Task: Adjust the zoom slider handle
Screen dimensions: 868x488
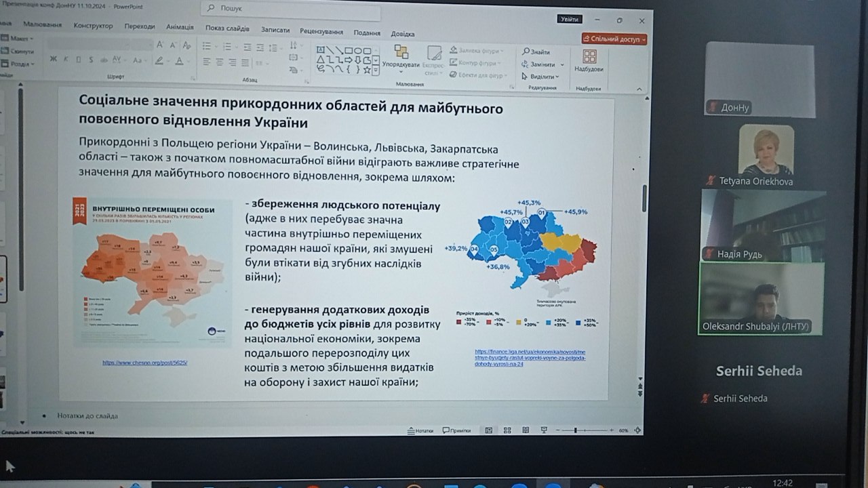Action: click(x=575, y=430)
